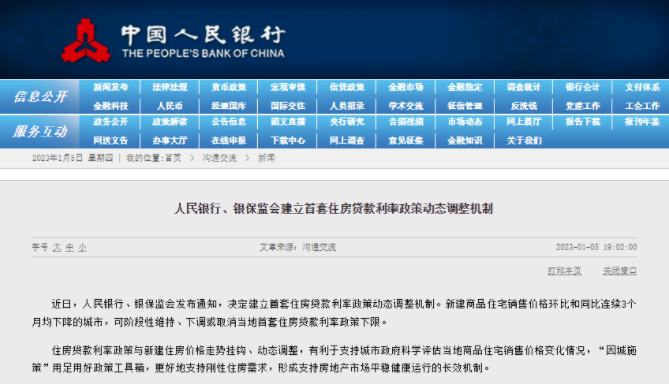
Task: Visit the 下载中心 page
Action: click(x=288, y=140)
